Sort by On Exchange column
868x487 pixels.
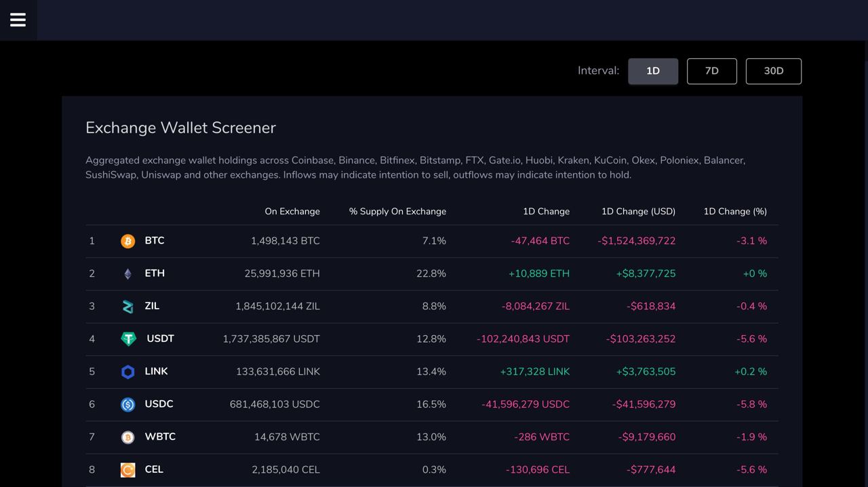click(292, 212)
